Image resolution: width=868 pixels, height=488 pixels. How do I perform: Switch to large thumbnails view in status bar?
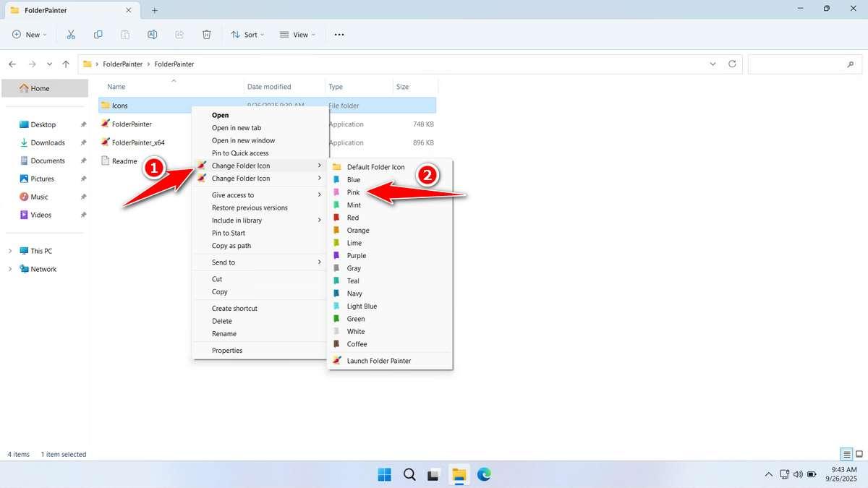857,454
